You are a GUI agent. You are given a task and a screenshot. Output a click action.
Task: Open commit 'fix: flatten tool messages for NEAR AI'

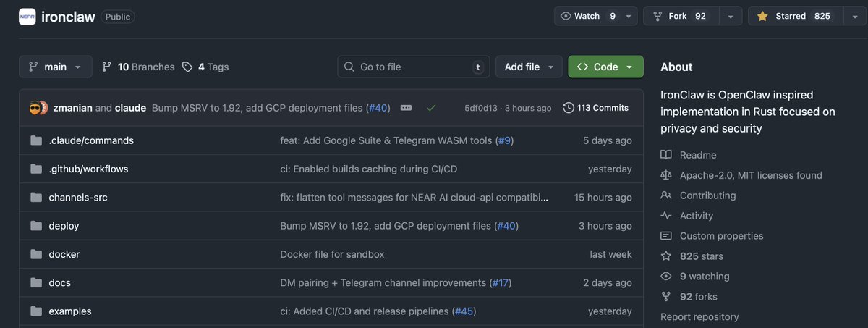[414, 197]
